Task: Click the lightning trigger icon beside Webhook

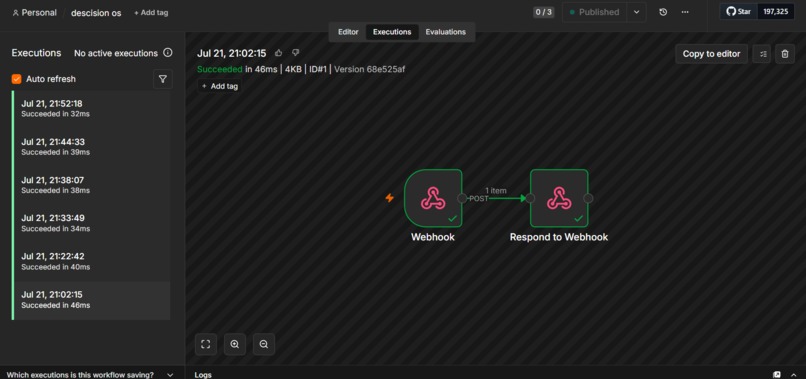Action: [x=390, y=198]
